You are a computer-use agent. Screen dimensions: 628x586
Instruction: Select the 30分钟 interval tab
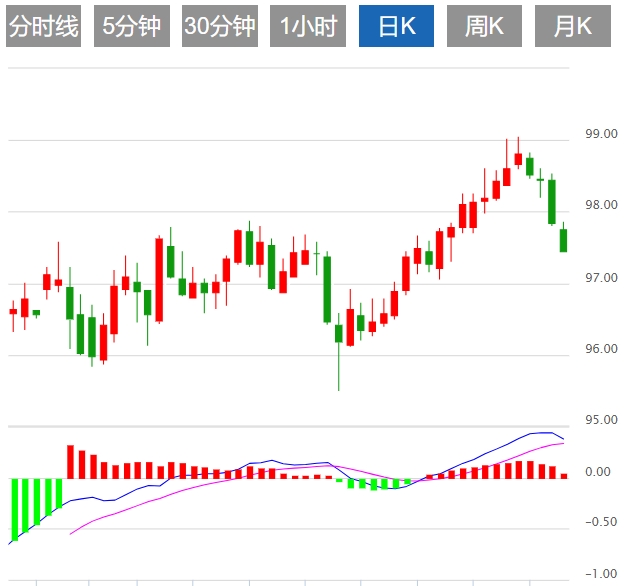[x=220, y=26]
